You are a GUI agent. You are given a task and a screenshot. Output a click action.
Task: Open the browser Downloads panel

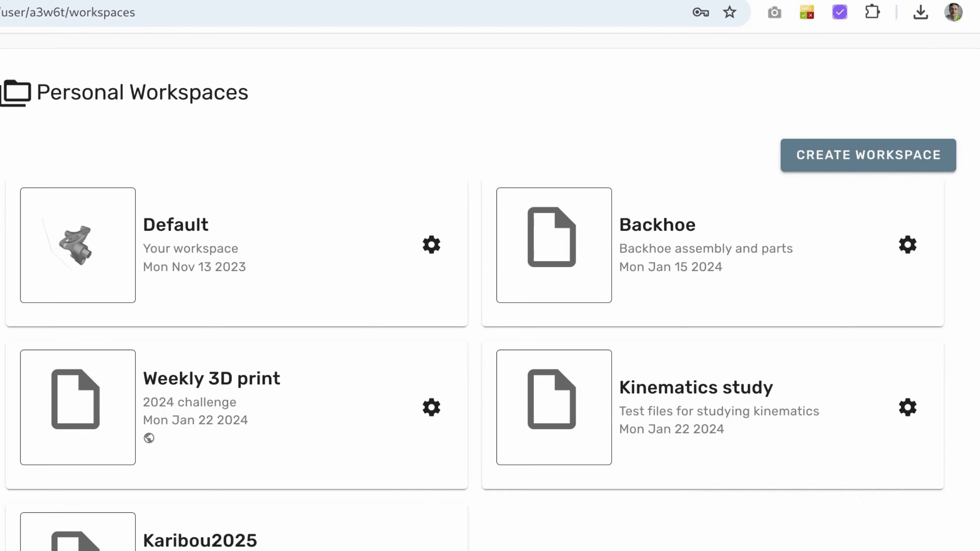921,12
